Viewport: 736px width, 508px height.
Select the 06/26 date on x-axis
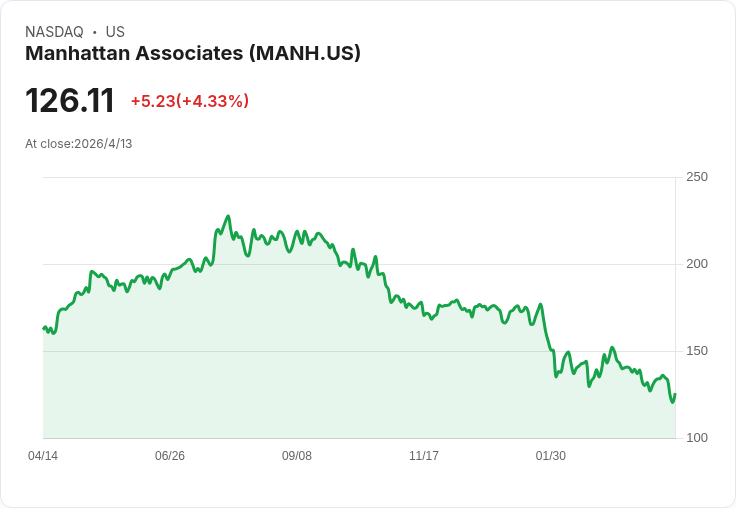[170, 456]
